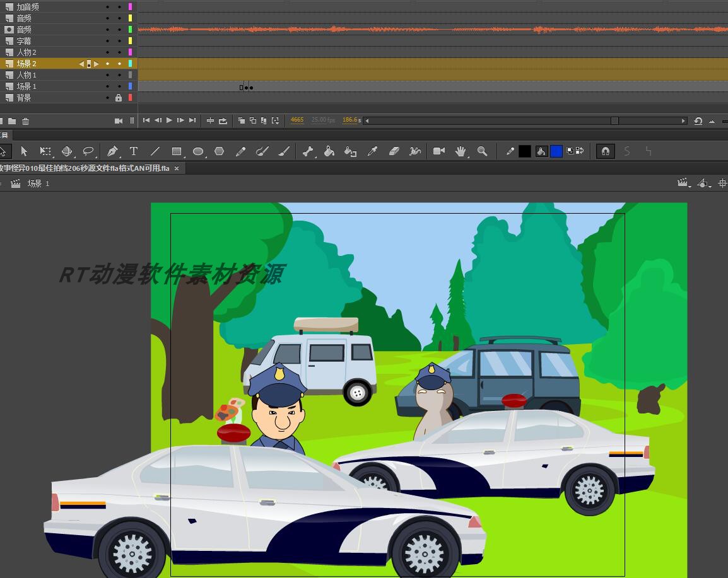Play the timeline animation

[x=169, y=120]
